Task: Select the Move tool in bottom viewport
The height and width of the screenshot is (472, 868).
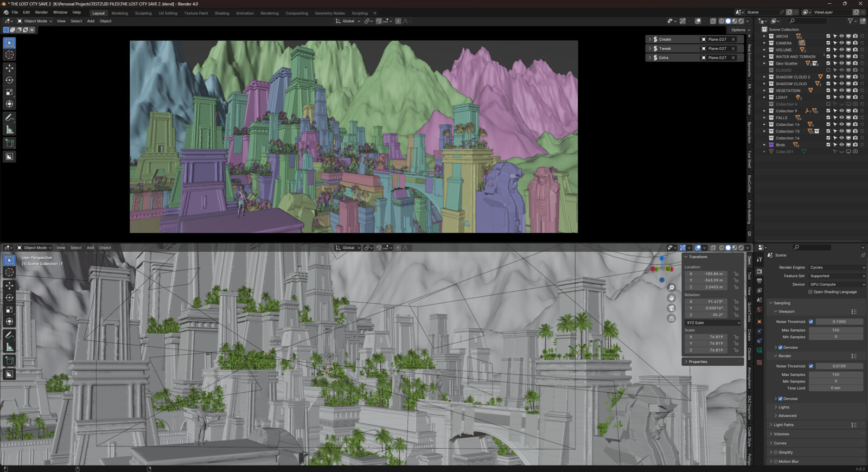Action: (x=9, y=285)
